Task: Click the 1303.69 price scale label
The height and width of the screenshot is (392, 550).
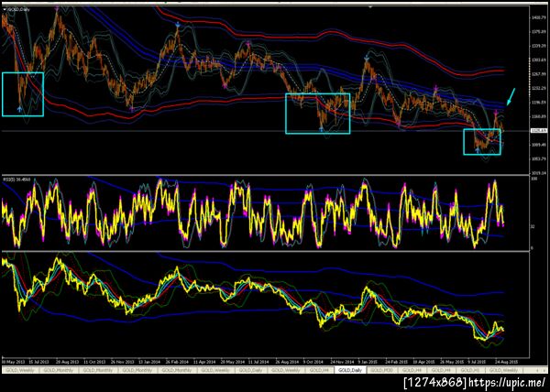Action: pos(538,60)
